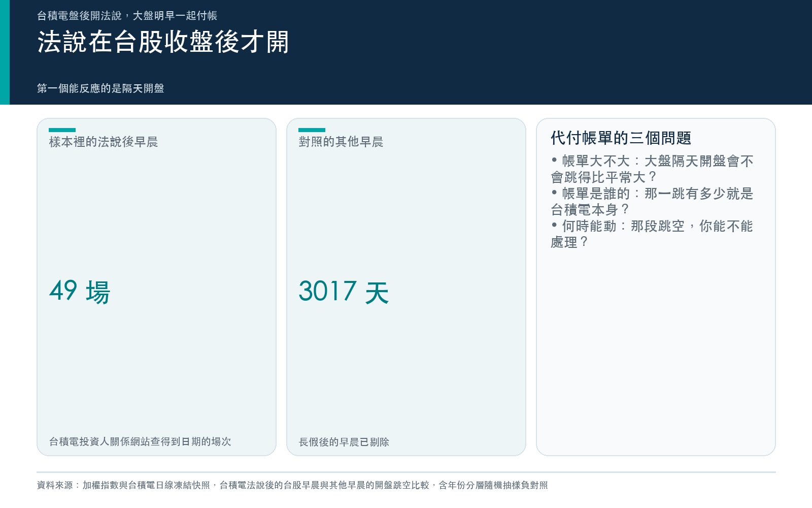Viewport: 812px width, 508px height.
Task: Click the subtitle 第一個能反應的是隔天開盤
Action: [100, 88]
